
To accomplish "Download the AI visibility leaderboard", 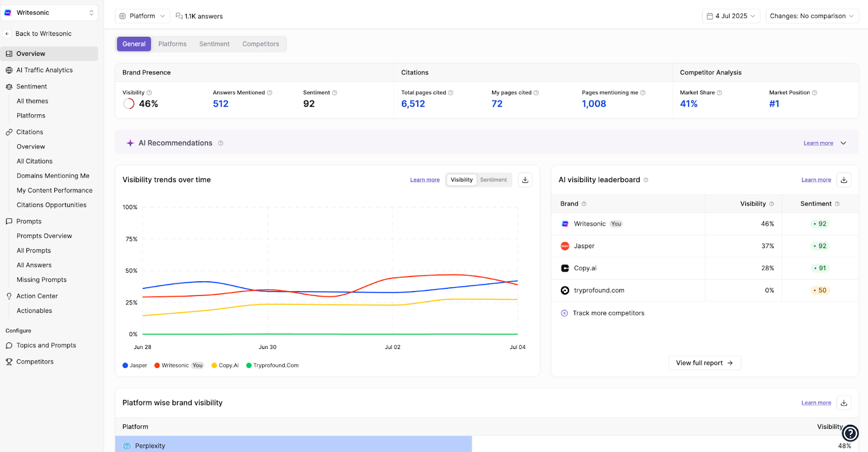I will [844, 180].
